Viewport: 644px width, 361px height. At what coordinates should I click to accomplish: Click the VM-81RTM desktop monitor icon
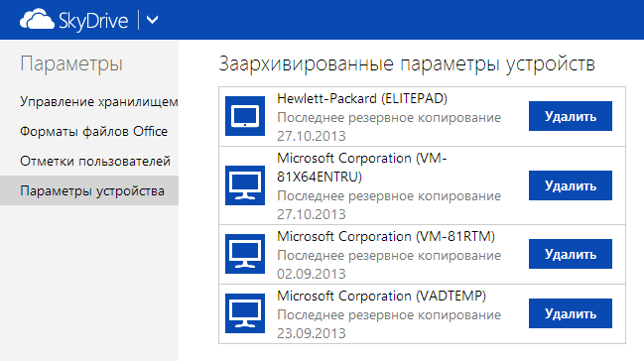pyautogui.click(x=245, y=254)
